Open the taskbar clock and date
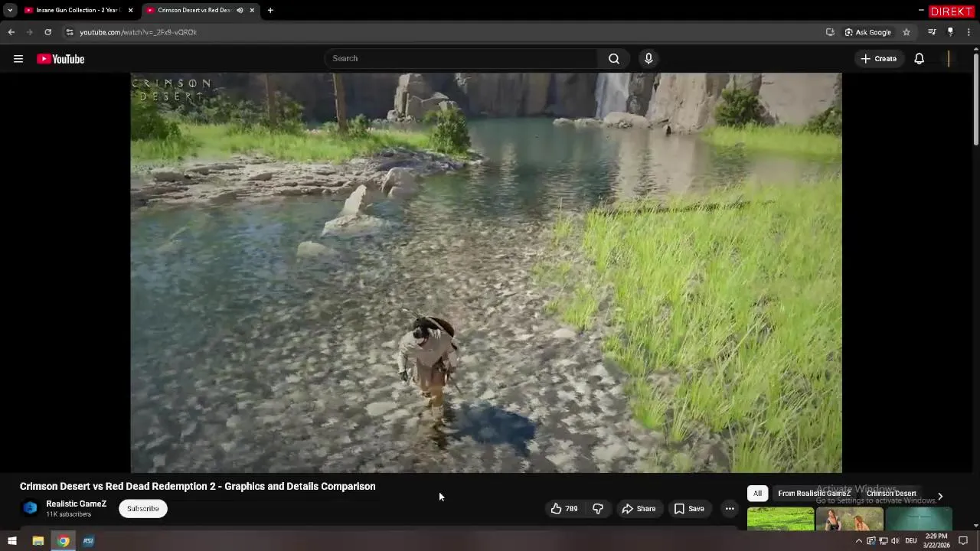 coord(936,541)
